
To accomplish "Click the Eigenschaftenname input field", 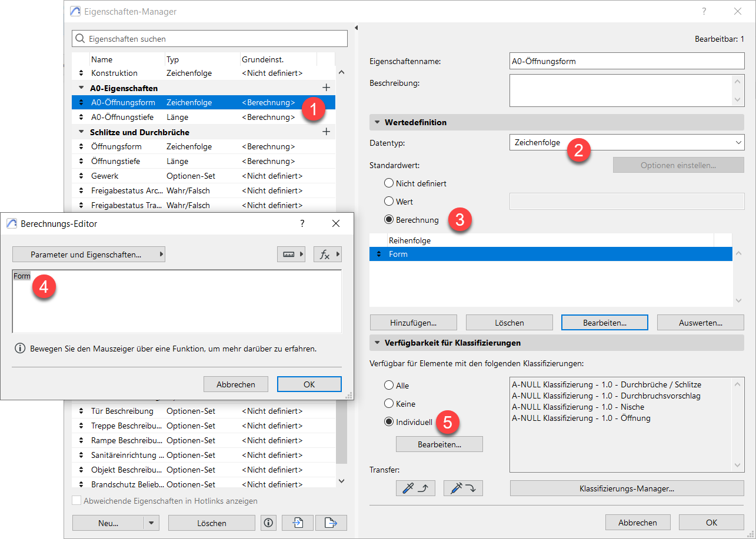I will (627, 61).
